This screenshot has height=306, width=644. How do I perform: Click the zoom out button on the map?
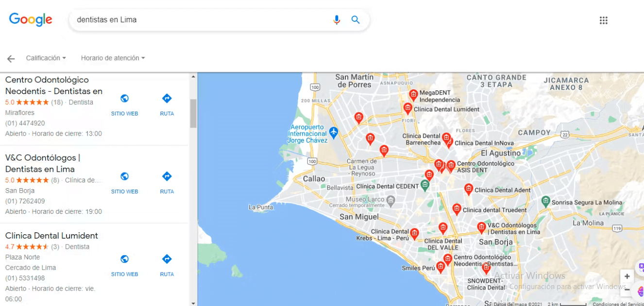coord(627,290)
